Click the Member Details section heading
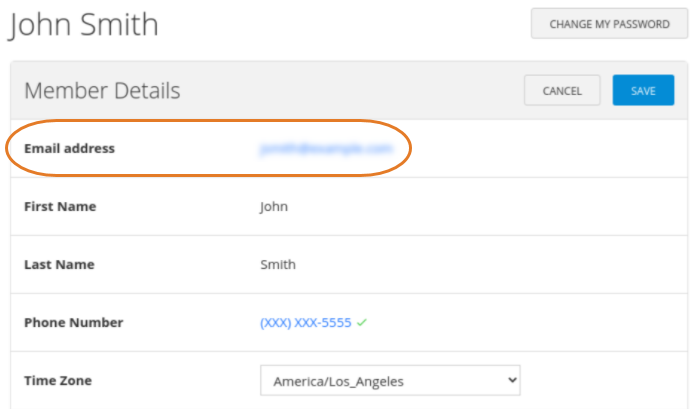 point(102,91)
